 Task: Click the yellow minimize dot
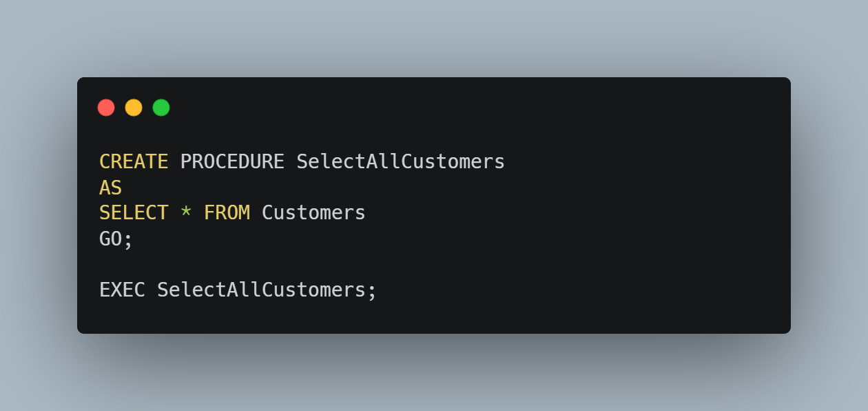[x=134, y=108]
